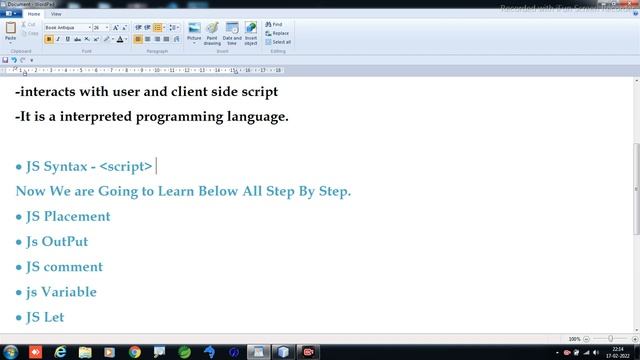The height and width of the screenshot is (360, 640).
Task: Click the Paste clipboard icon
Action: pyautogui.click(x=11, y=28)
